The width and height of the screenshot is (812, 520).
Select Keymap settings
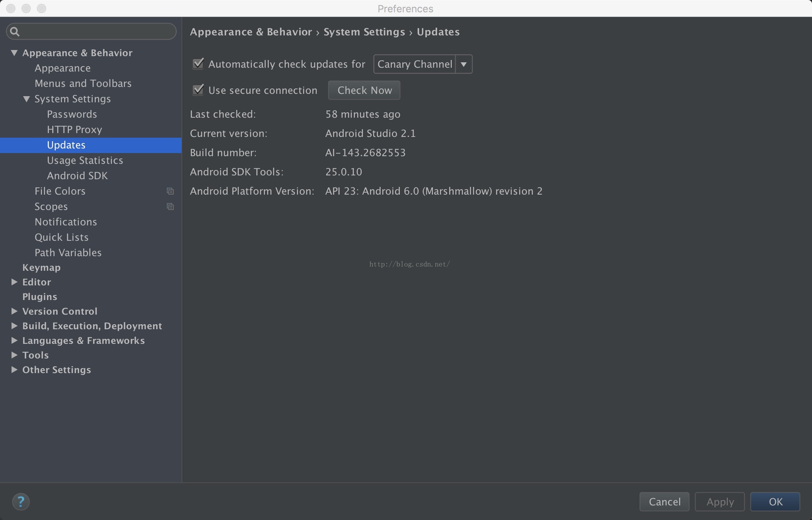(42, 268)
